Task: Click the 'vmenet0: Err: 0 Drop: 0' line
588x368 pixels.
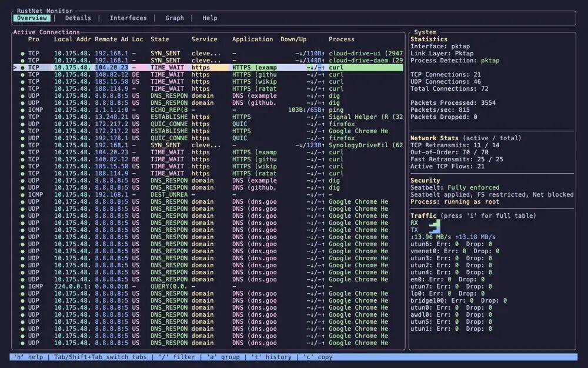Action: click(x=455, y=251)
